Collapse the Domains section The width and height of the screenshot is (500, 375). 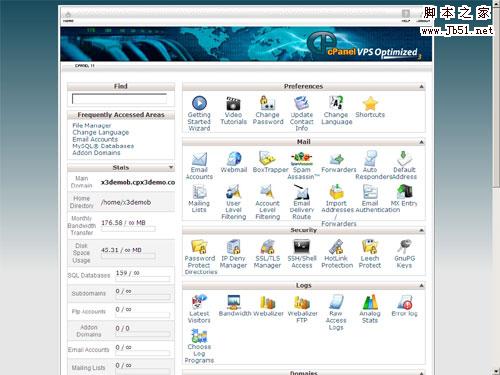point(421,373)
